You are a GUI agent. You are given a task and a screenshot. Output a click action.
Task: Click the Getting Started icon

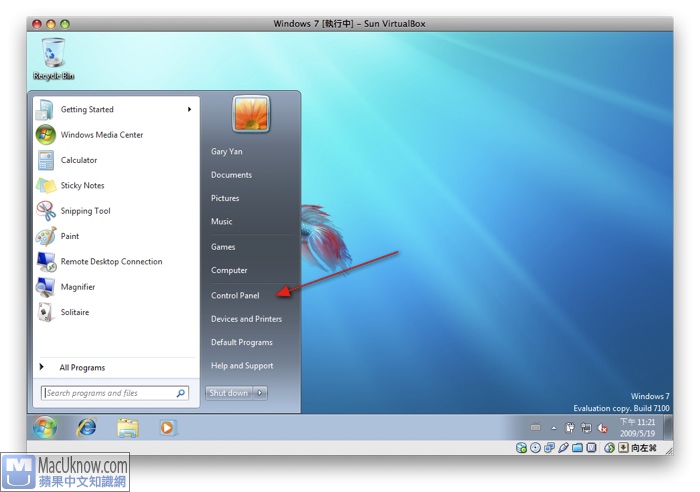click(45, 110)
